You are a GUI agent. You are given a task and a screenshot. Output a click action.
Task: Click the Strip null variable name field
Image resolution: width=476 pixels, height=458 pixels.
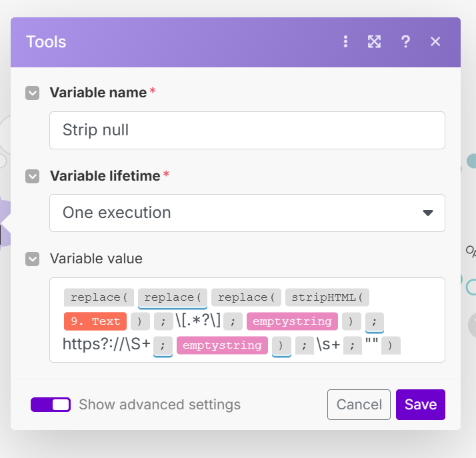click(x=247, y=130)
